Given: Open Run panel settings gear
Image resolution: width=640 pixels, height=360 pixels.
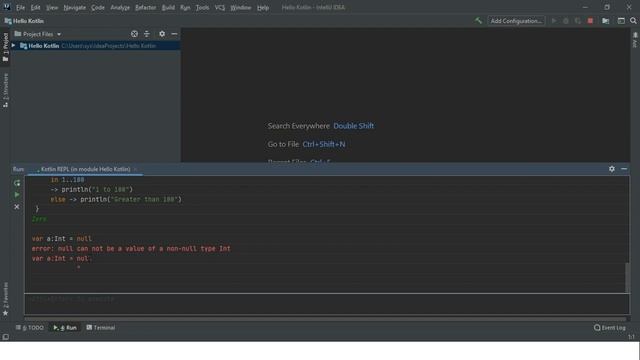Looking at the screenshot, I should pyautogui.click(x=612, y=169).
